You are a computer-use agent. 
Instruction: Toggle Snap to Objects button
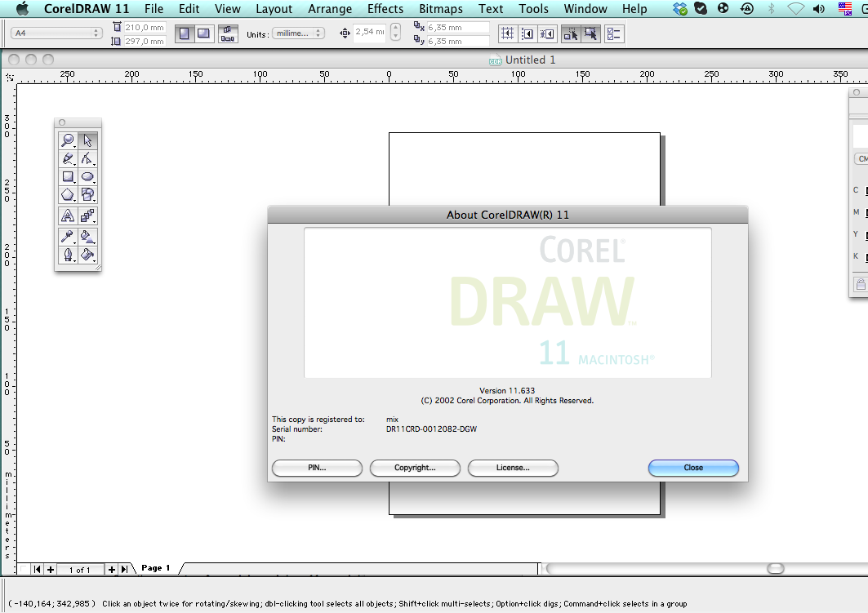point(547,33)
